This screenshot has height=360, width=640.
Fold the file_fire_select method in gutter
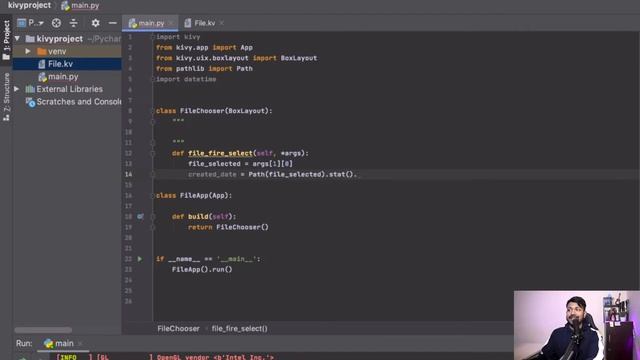point(153,153)
